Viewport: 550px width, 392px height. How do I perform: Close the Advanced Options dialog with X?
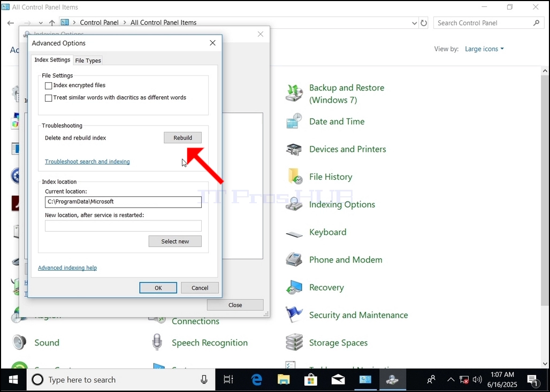point(212,43)
